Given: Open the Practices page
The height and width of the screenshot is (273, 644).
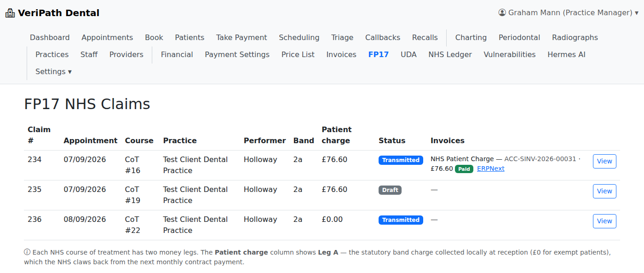Looking at the screenshot, I should [52, 54].
